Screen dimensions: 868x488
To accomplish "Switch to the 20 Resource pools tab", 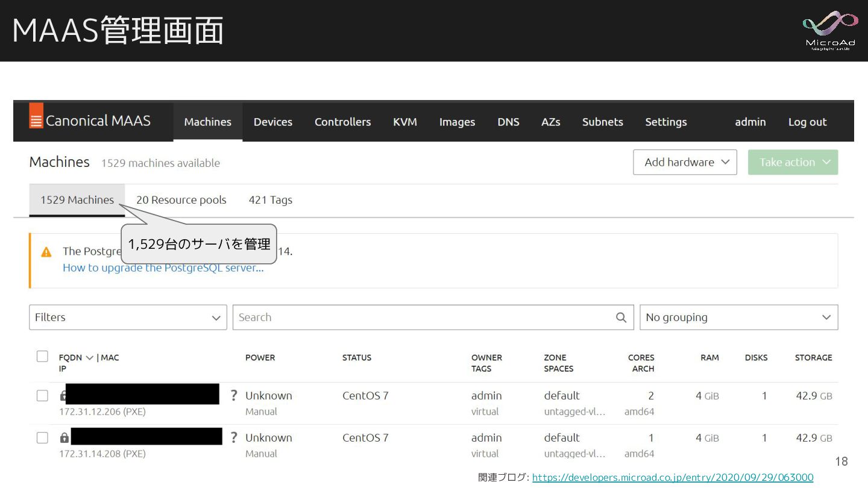I will coord(181,200).
